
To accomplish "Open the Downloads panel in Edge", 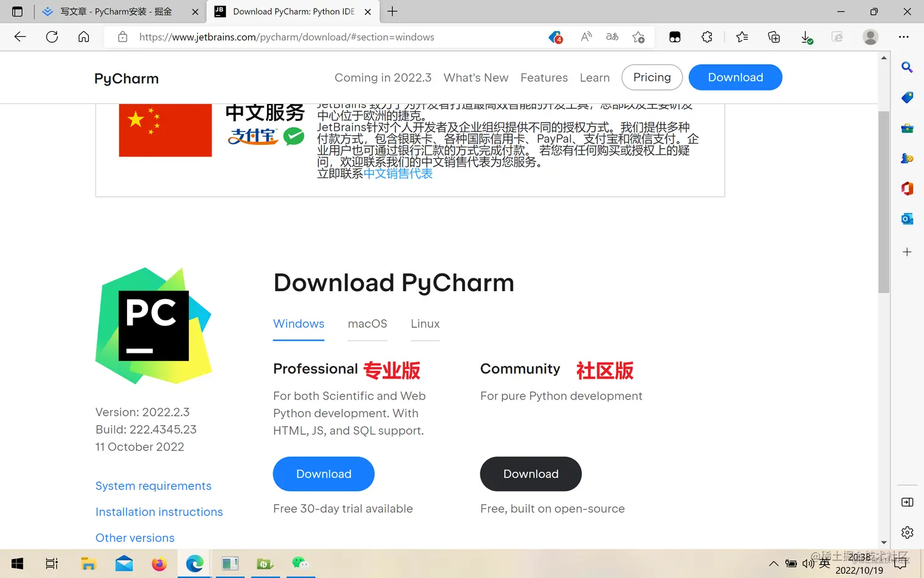I will coord(807,37).
